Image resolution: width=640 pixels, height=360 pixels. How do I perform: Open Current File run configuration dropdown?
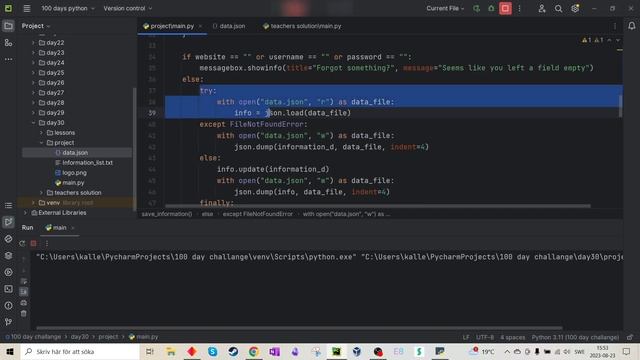(x=445, y=8)
